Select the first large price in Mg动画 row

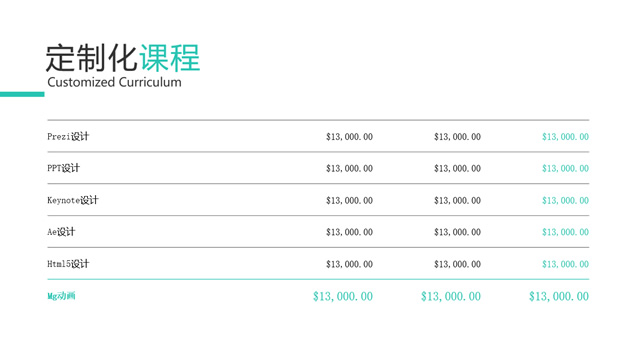tap(343, 297)
